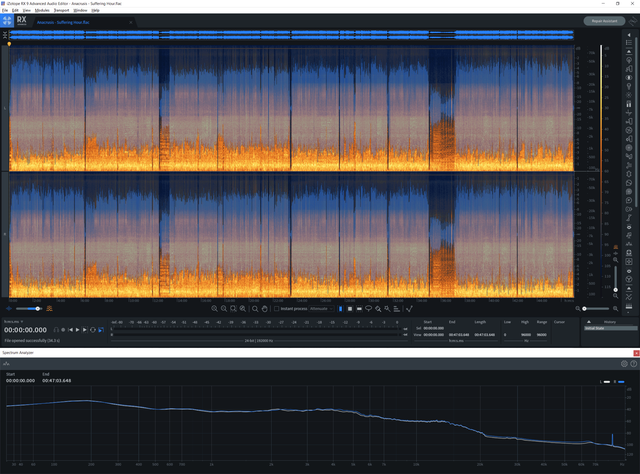Click the zoom out magnifier icon
The height and width of the screenshot is (474, 640).
(x=224, y=309)
